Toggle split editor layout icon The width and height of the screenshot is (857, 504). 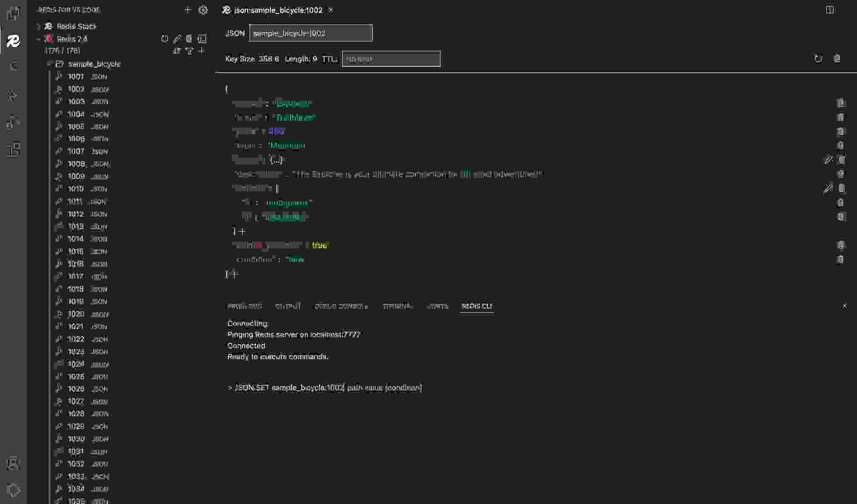[830, 10]
